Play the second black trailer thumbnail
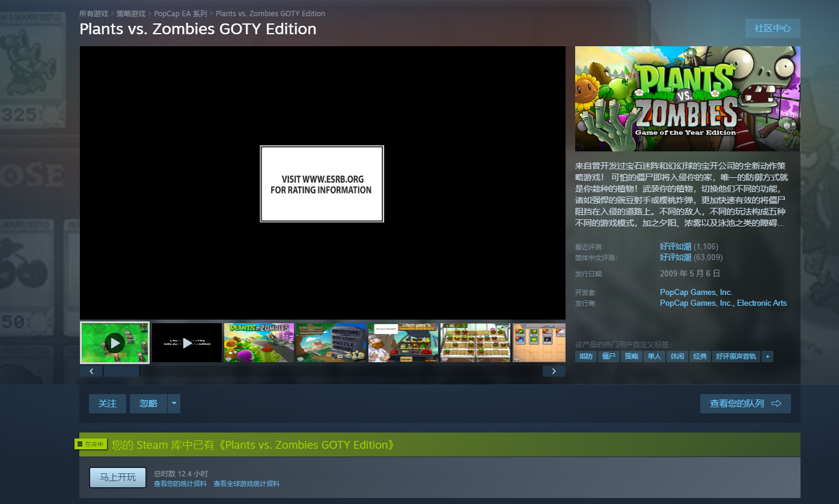The image size is (839, 504). (187, 342)
